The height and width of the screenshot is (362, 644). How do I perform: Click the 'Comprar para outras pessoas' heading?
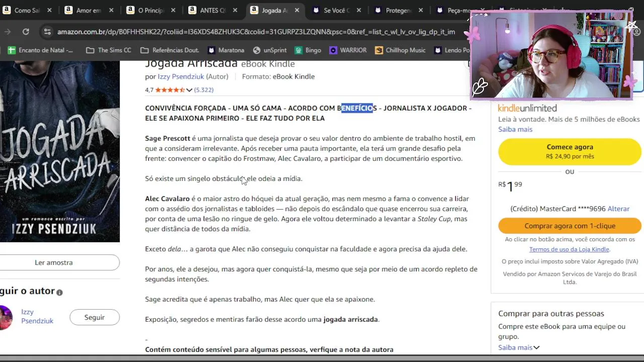pos(551,313)
